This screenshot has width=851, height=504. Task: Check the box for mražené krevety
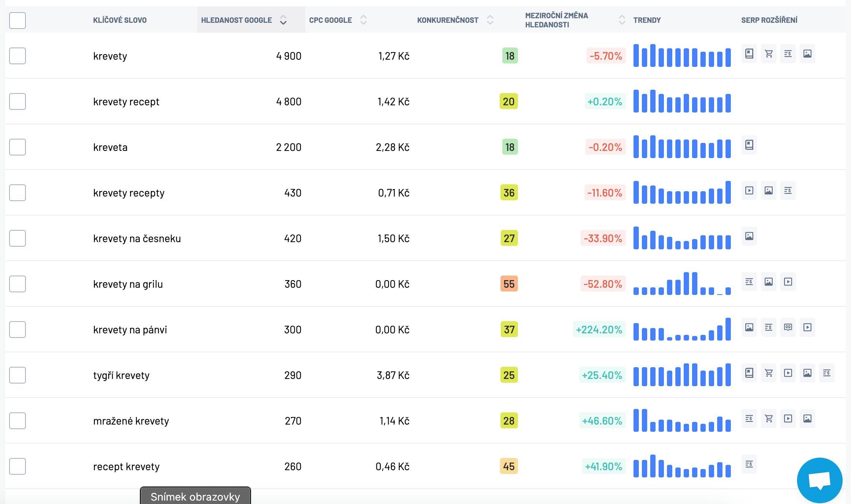coord(17,421)
